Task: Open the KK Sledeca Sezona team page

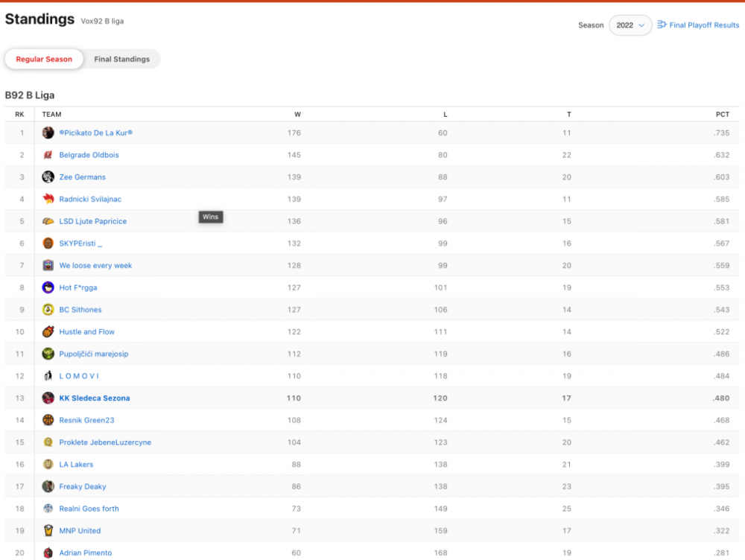Action: 94,398
